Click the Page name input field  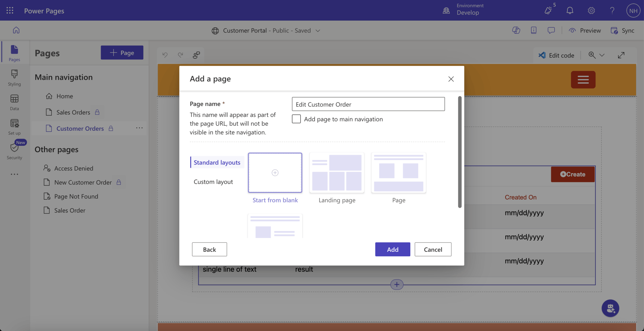point(368,104)
